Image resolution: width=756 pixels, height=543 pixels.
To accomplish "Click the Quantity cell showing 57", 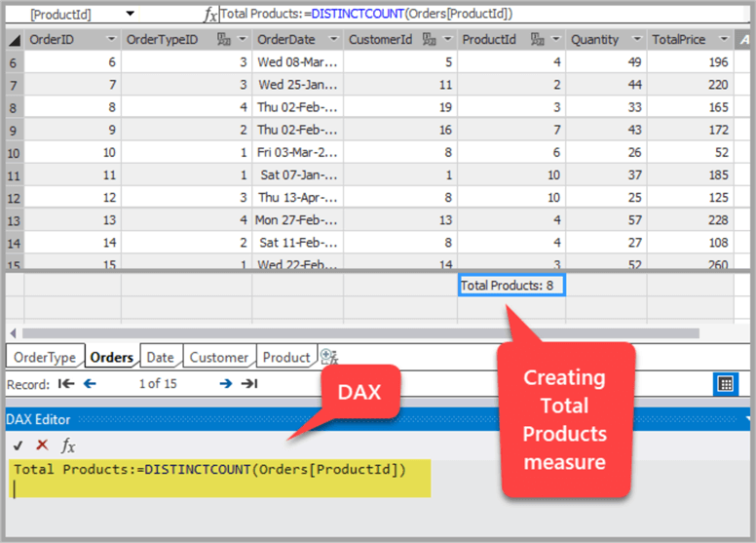I will tap(607, 220).
